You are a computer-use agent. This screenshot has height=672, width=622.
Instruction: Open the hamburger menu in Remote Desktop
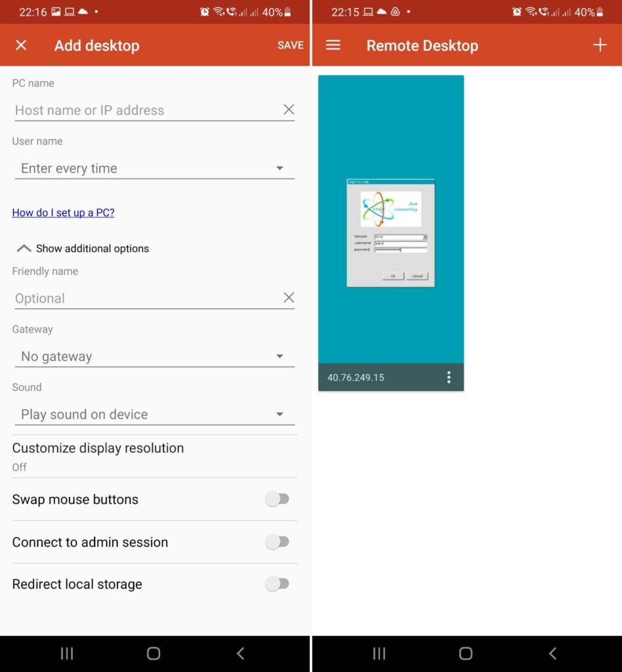[x=333, y=45]
